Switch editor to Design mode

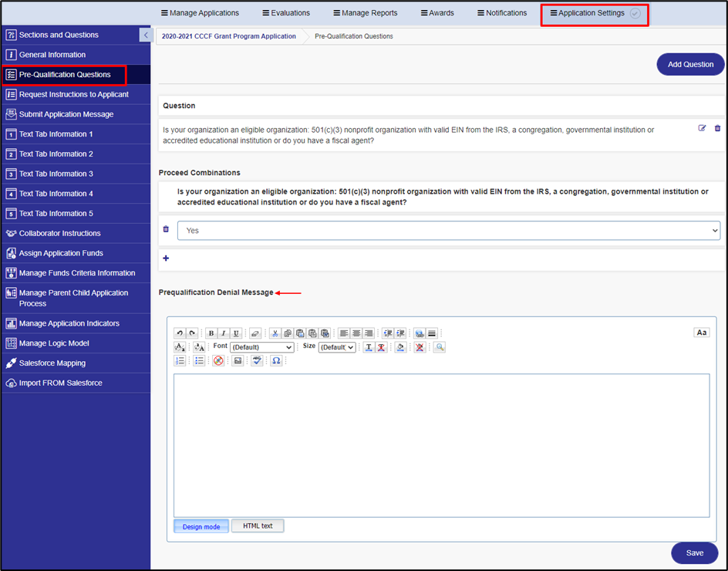[x=201, y=526]
